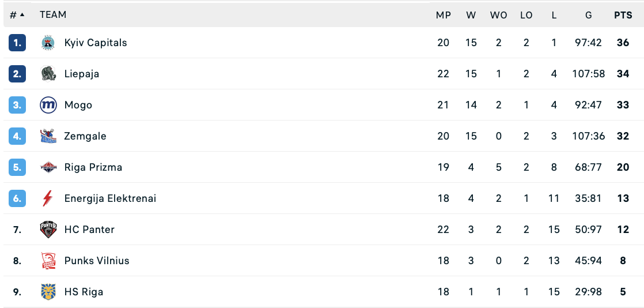This screenshot has height=308, width=644.
Task: Click the W wins column header
Action: tap(471, 15)
